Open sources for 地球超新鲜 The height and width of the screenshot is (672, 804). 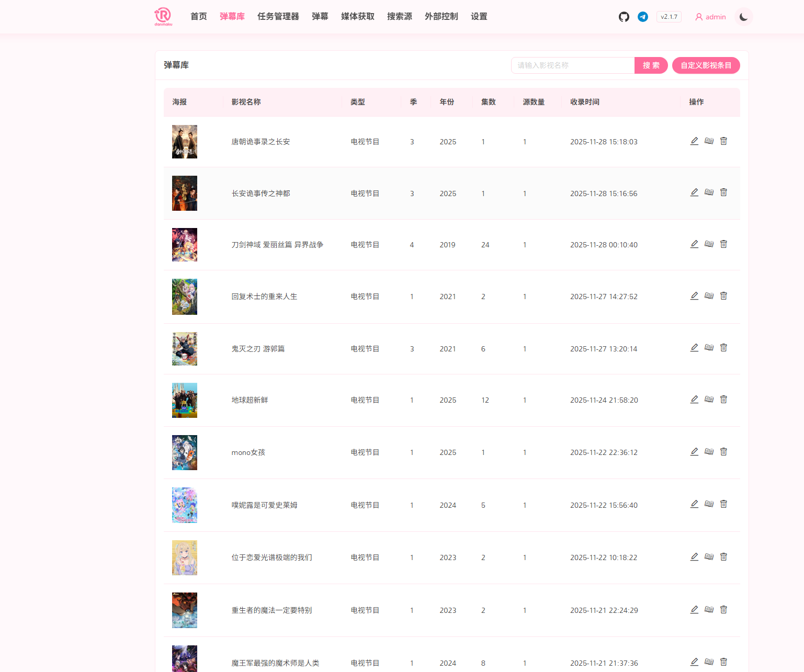pyautogui.click(x=709, y=400)
